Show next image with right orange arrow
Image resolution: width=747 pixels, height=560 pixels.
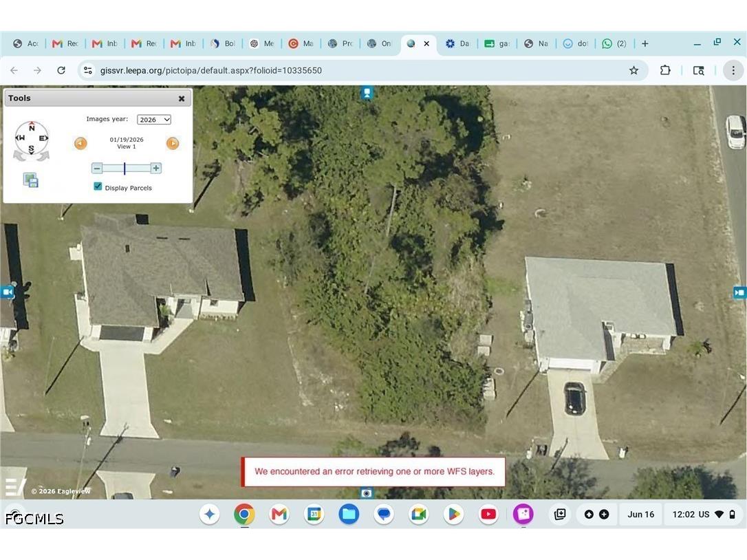173,143
